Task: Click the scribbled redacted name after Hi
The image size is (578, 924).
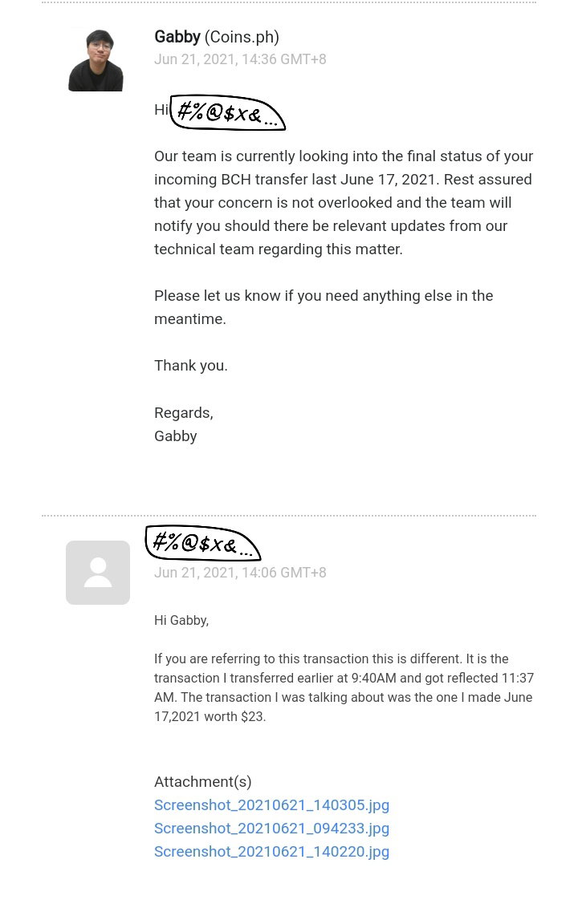Action: [x=227, y=112]
